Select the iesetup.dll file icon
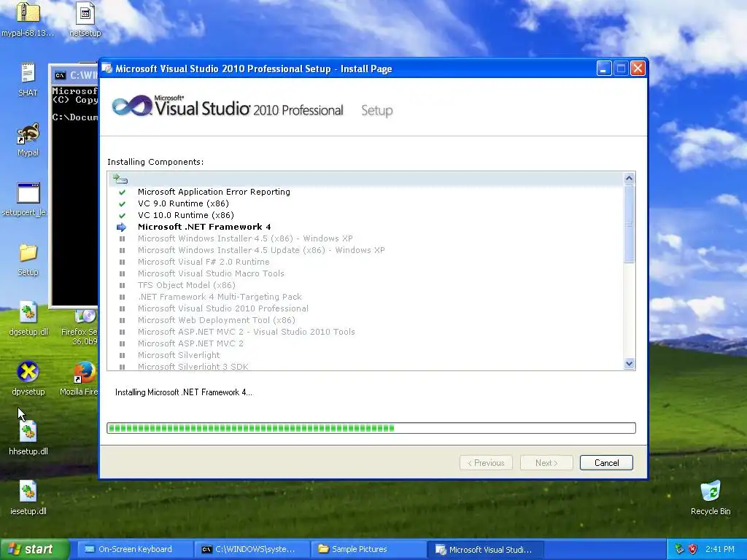 [x=28, y=492]
